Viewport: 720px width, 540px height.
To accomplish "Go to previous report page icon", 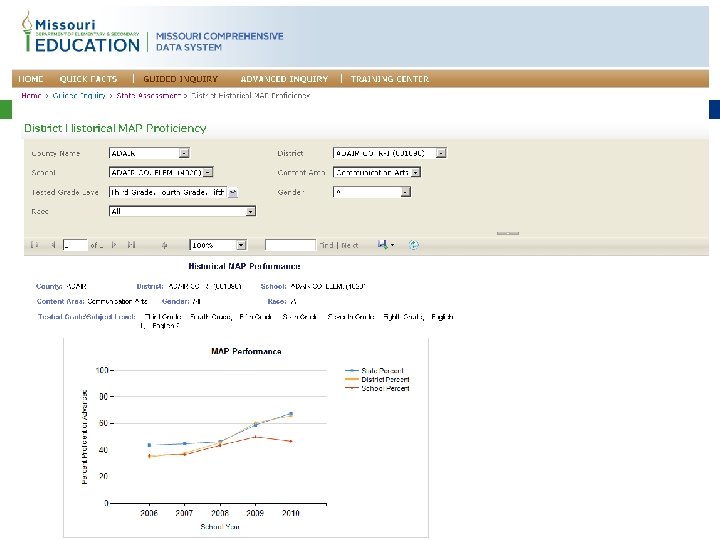I will tap(53, 245).
